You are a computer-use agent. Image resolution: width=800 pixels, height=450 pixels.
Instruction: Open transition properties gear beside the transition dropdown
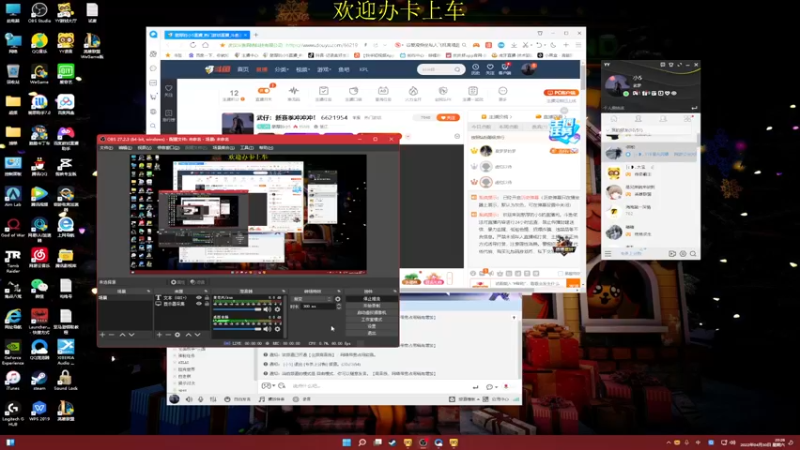click(x=338, y=299)
